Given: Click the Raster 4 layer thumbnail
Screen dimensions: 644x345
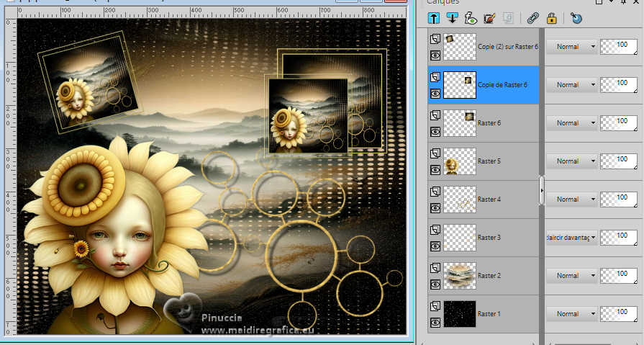Looking at the screenshot, I should (x=460, y=200).
